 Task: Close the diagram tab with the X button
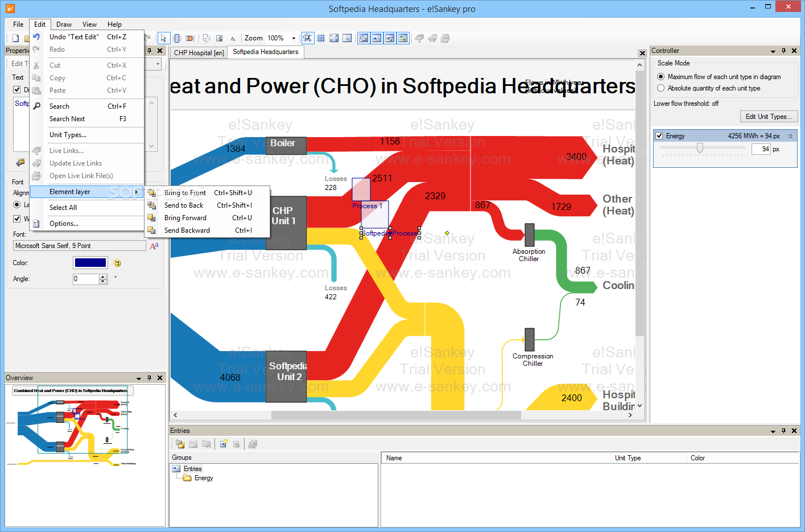(642, 53)
